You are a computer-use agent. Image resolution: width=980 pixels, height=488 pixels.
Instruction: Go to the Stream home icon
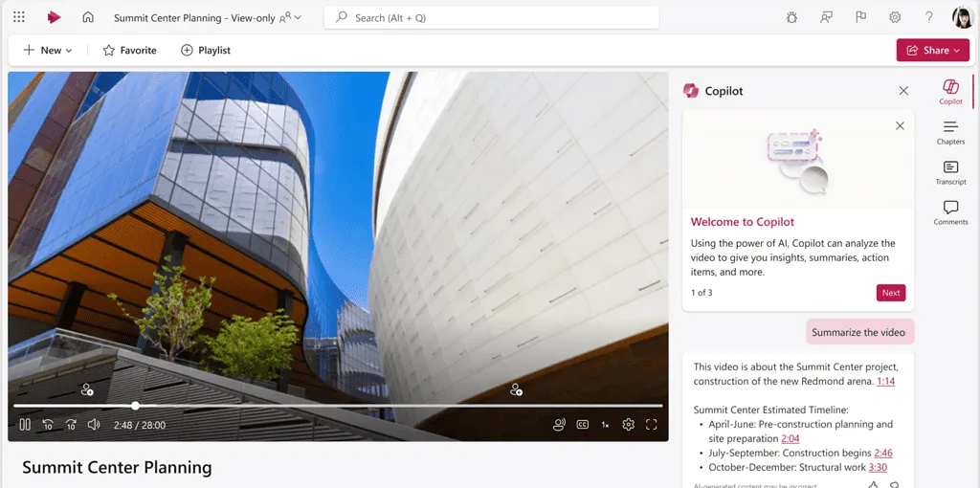88,17
